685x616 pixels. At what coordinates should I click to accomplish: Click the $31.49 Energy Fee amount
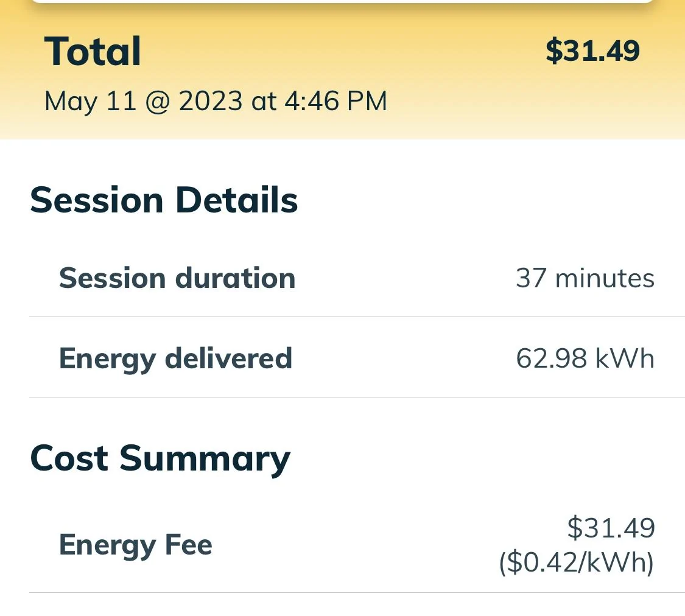pyautogui.click(x=611, y=528)
